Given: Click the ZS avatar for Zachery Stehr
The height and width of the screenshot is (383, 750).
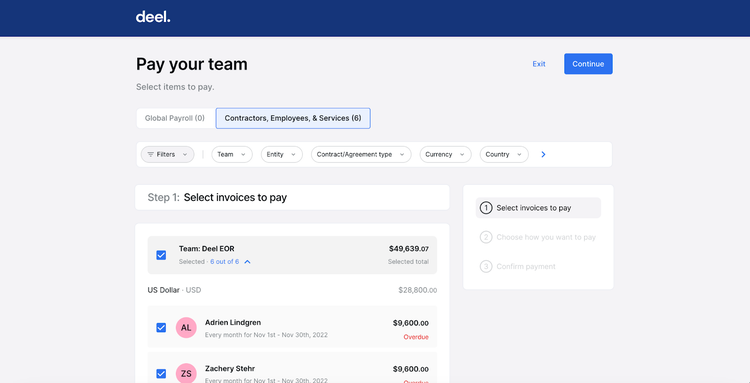Looking at the screenshot, I should point(186,373).
